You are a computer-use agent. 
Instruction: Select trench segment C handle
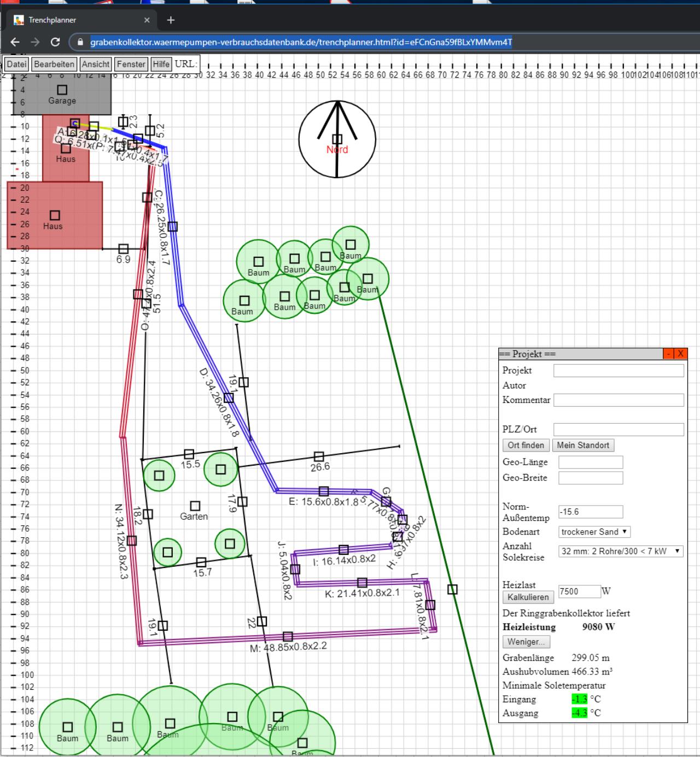tap(172, 226)
